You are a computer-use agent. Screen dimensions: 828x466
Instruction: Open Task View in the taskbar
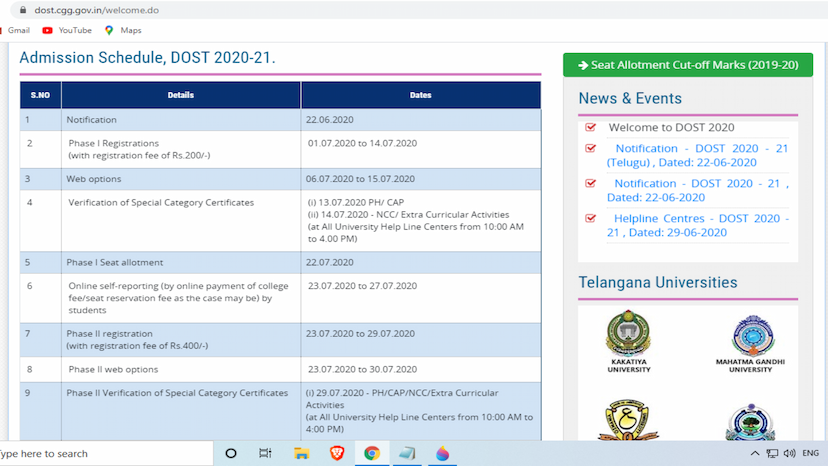[x=265, y=453]
